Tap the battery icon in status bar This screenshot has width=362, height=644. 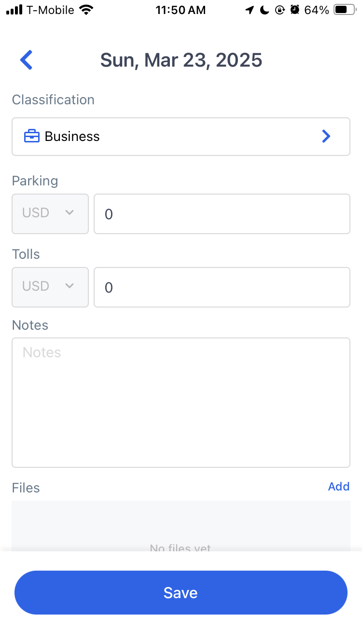345,10
